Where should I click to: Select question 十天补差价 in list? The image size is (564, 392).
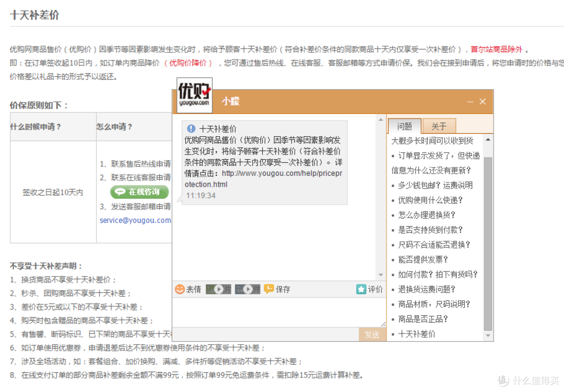click(417, 334)
